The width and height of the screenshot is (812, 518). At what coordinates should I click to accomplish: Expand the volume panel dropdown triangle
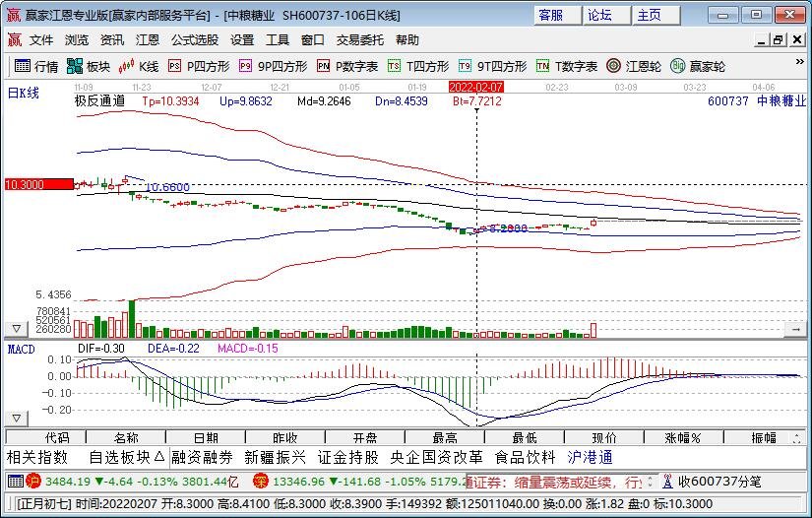coord(16,328)
